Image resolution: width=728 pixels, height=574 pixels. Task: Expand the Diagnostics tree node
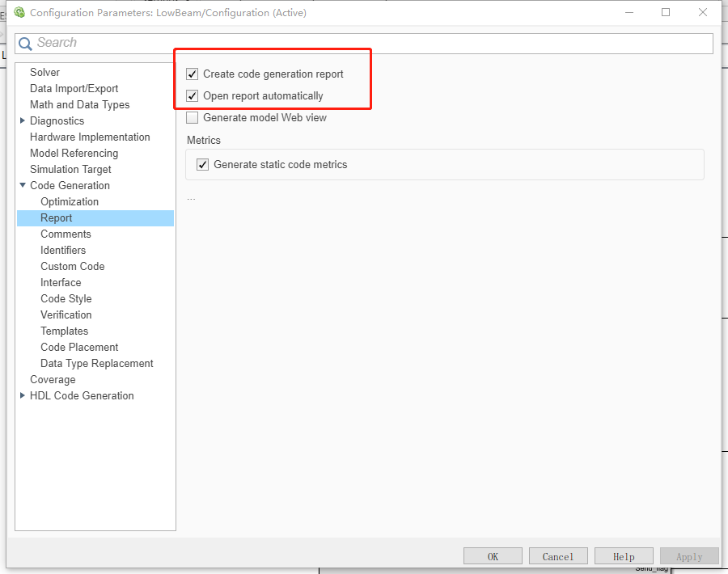23,120
